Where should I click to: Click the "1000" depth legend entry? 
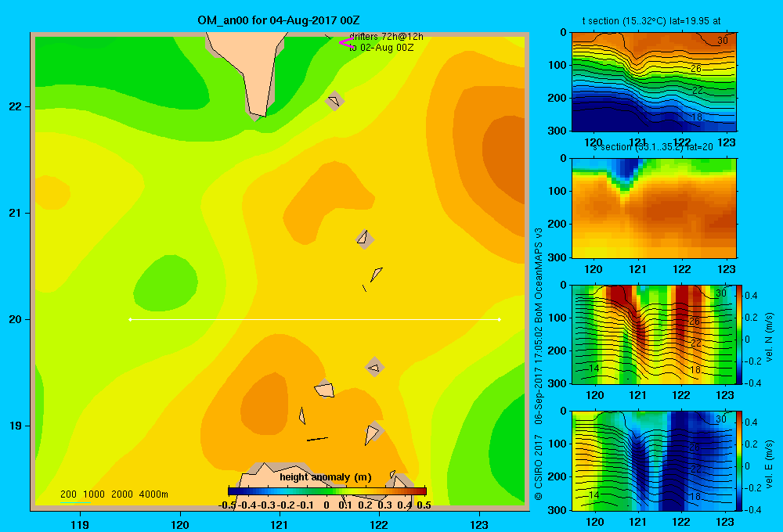[x=94, y=494]
